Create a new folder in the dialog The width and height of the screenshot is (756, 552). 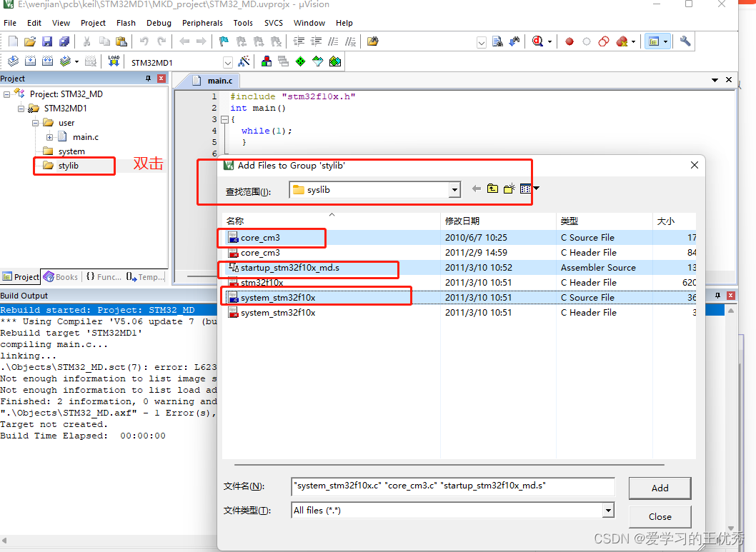[509, 189]
